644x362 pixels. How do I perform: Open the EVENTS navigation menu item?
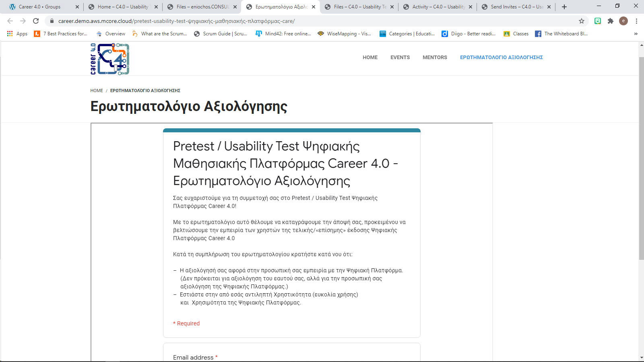point(400,58)
